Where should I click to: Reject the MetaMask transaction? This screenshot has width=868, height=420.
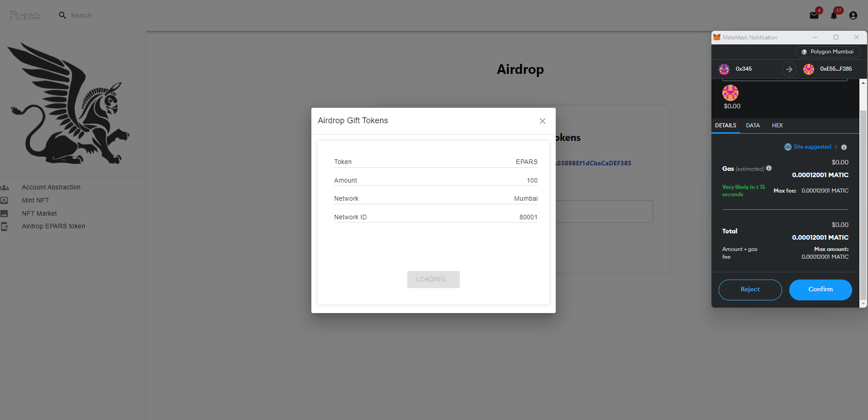[750, 290]
